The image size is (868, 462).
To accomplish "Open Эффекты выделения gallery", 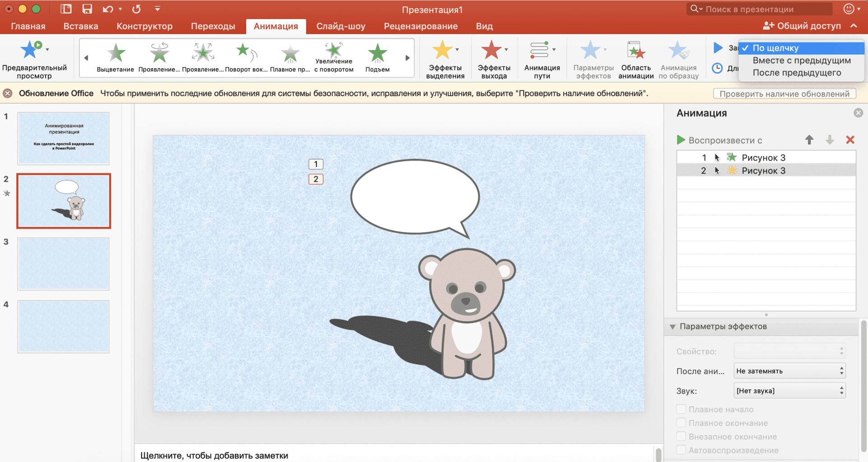I will (x=445, y=60).
